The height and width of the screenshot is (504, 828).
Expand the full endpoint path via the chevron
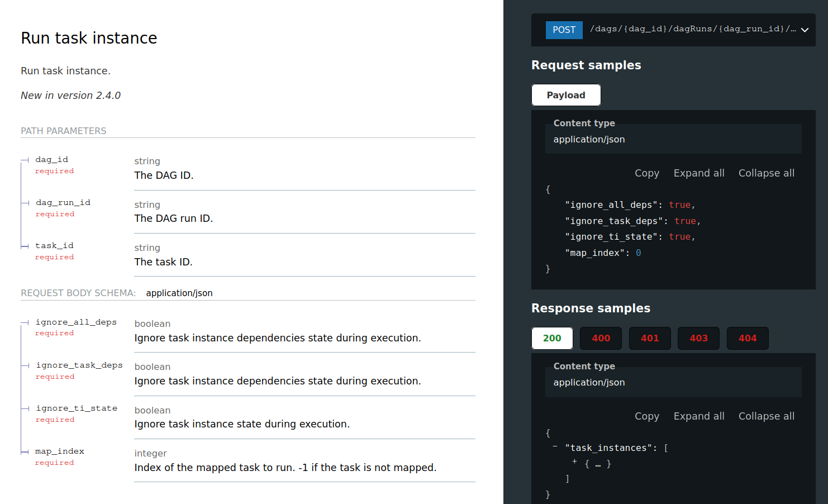(805, 30)
